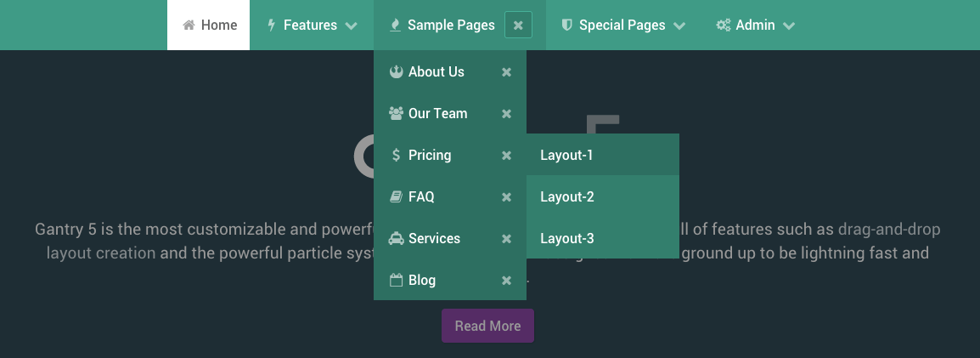Collapse the Sample Pages menu with X toggle
The height and width of the screenshot is (358, 980).
tap(518, 26)
